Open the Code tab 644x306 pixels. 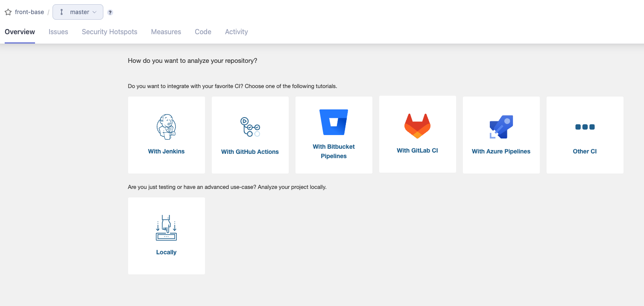tap(203, 32)
